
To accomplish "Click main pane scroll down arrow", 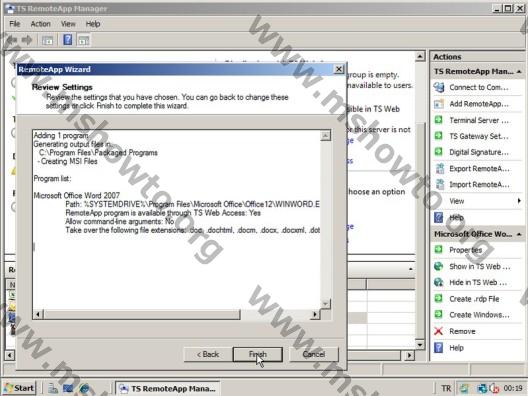I will click(420, 345).
